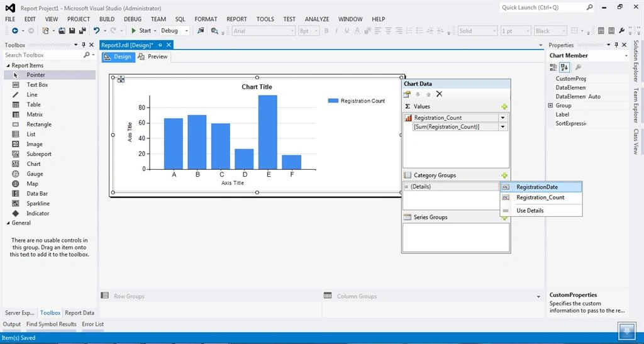Click into the Search Toolbox field
644x344 pixels.
[x=43, y=55]
